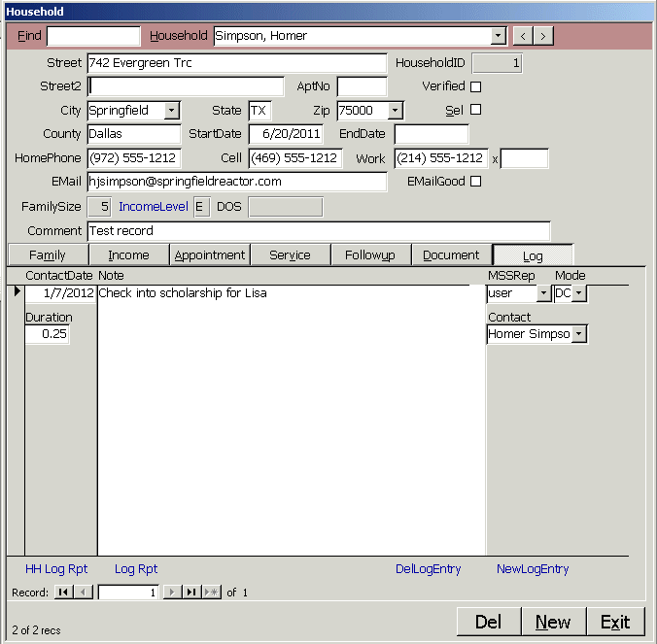Click into the Find search field
Image resolution: width=657 pixels, height=644 pixels.
tap(93, 36)
